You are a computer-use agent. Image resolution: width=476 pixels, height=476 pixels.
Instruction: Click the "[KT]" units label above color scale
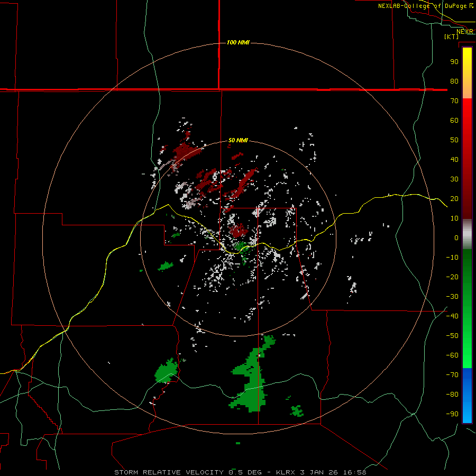(452, 36)
